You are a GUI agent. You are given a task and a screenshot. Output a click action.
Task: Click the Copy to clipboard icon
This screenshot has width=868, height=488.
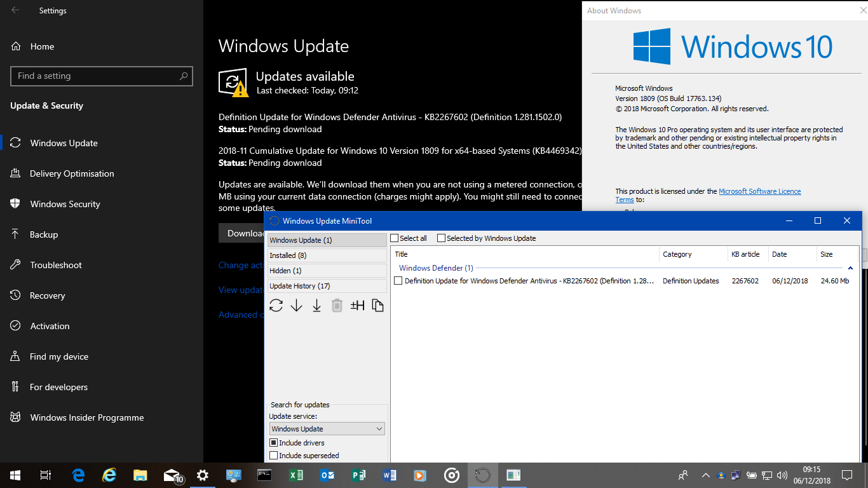pyautogui.click(x=377, y=306)
